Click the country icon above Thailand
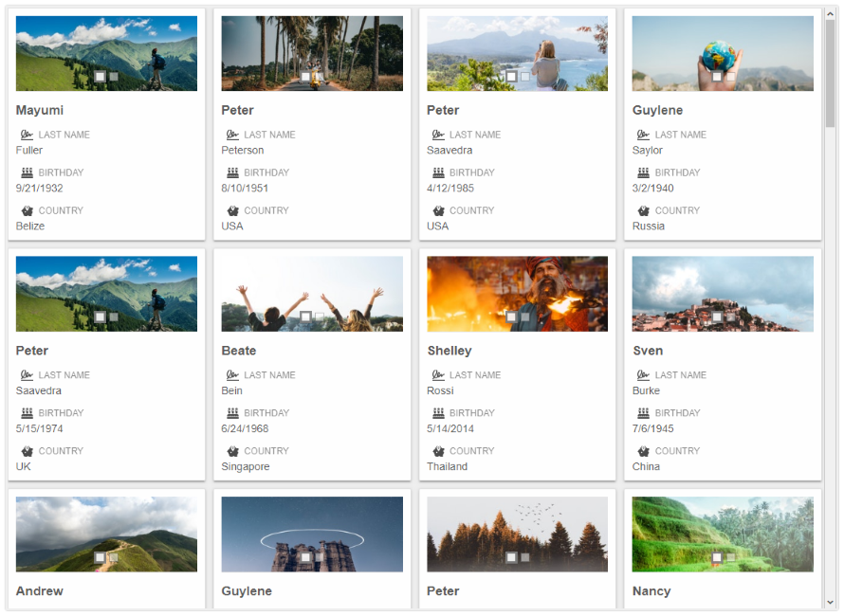The image size is (844, 616). click(x=438, y=451)
